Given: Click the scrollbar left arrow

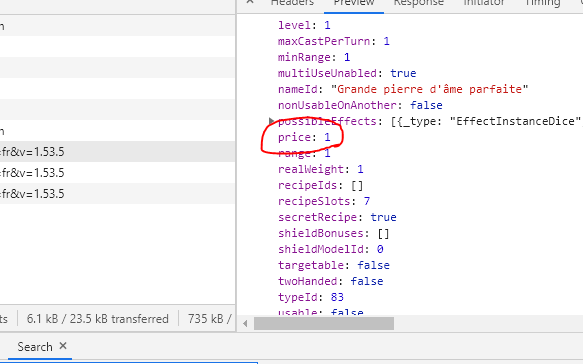Looking at the screenshot, I should [x=245, y=323].
